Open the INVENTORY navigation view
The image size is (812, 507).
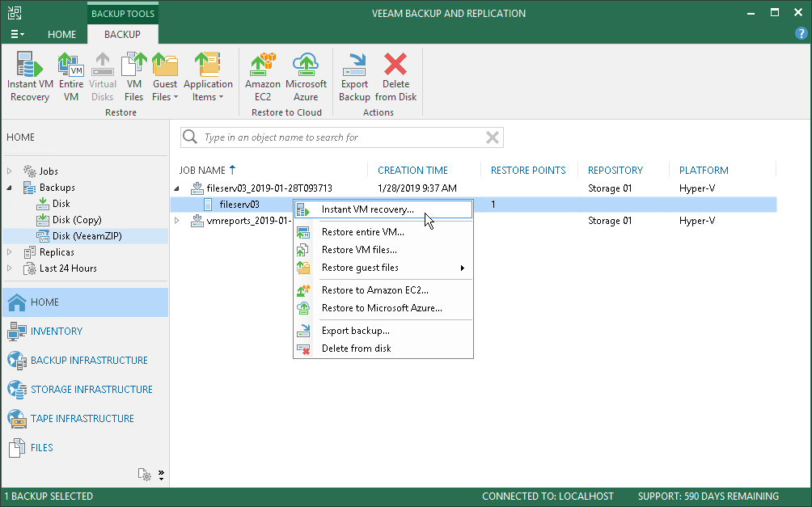86,331
